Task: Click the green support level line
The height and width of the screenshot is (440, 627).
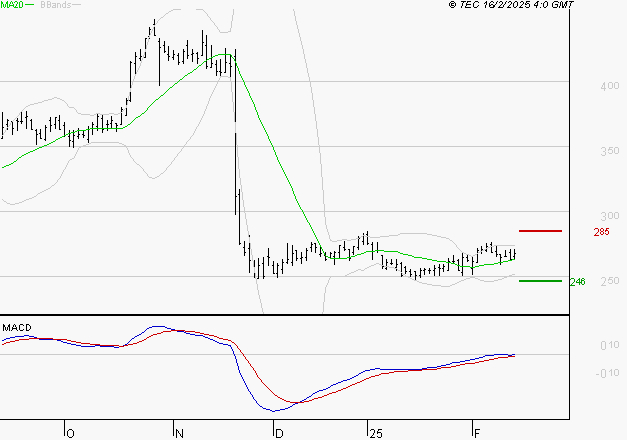Action: click(x=540, y=281)
